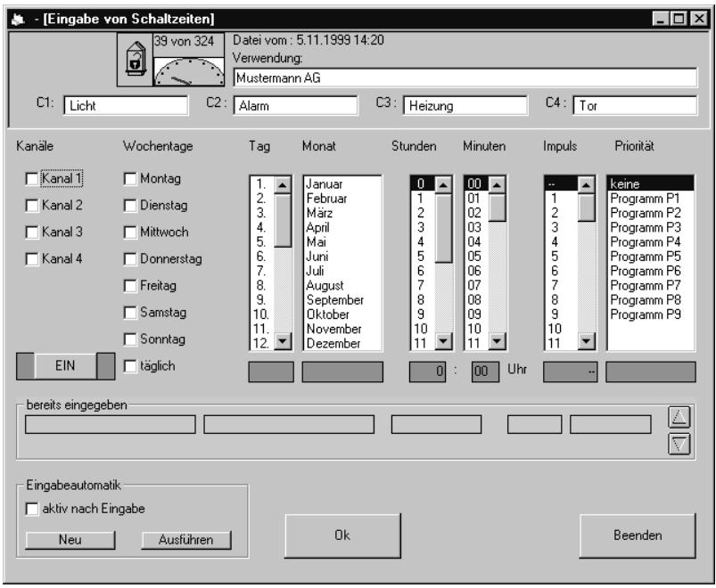The image size is (716, 588).
Task: Toggle the täglich checkbox
Action: click(x=129, y=365)
